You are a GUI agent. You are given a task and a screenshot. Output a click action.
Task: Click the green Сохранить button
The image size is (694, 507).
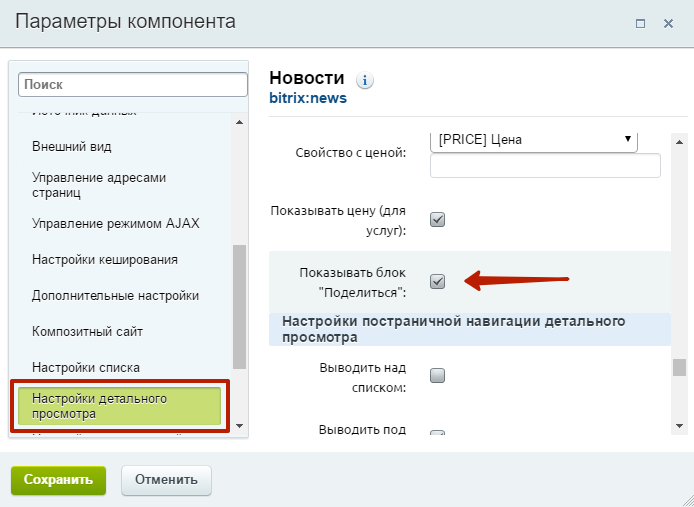(x=58, y=479)
